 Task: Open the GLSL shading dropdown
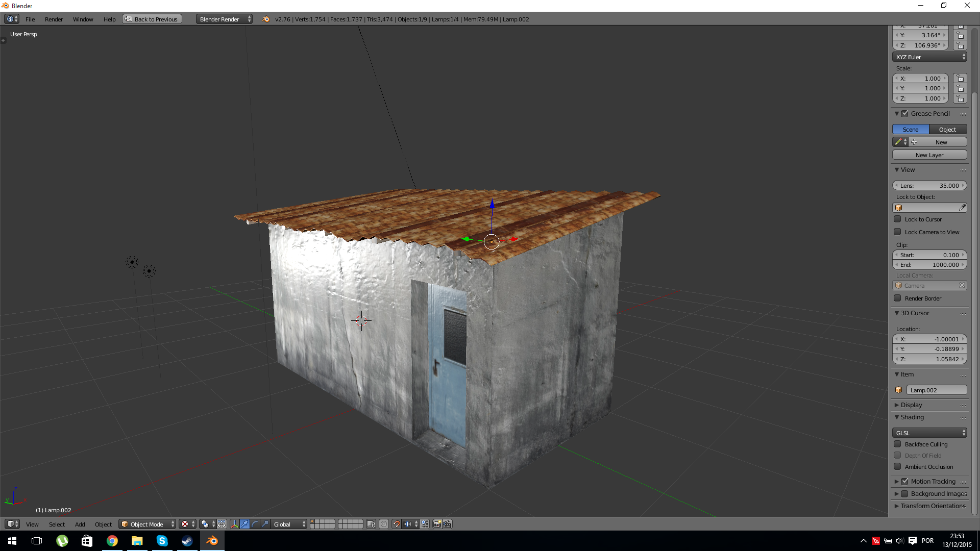[929, 433]
